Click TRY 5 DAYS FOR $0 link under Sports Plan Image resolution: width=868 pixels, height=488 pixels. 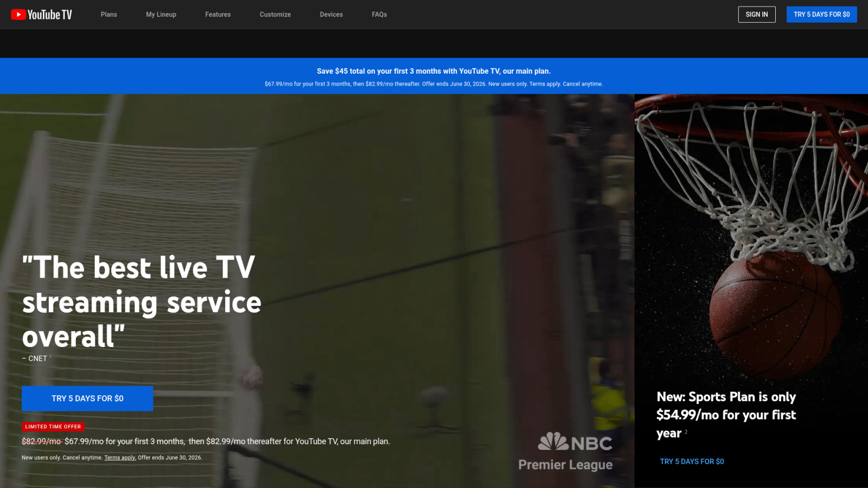pos(692,461)
